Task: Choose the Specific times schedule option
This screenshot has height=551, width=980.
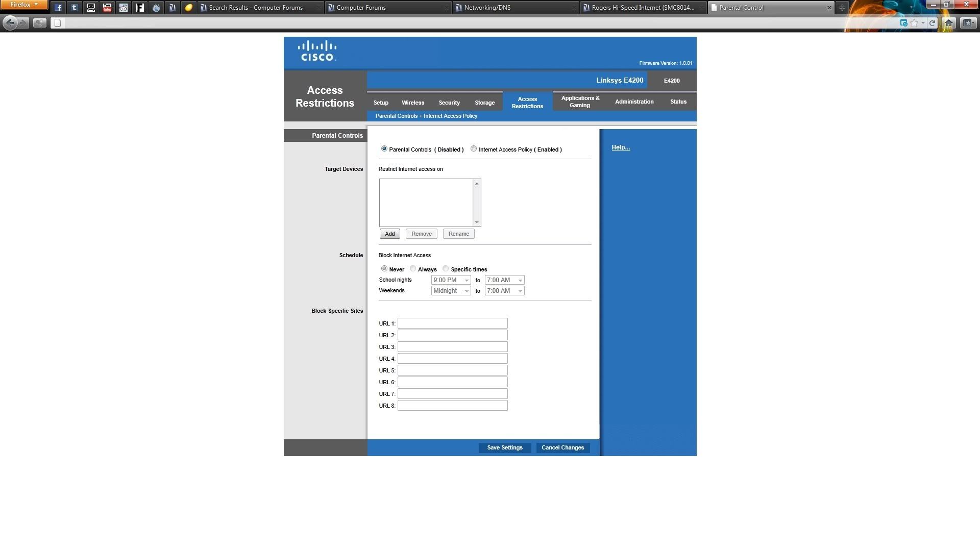Action: point(446,268)
